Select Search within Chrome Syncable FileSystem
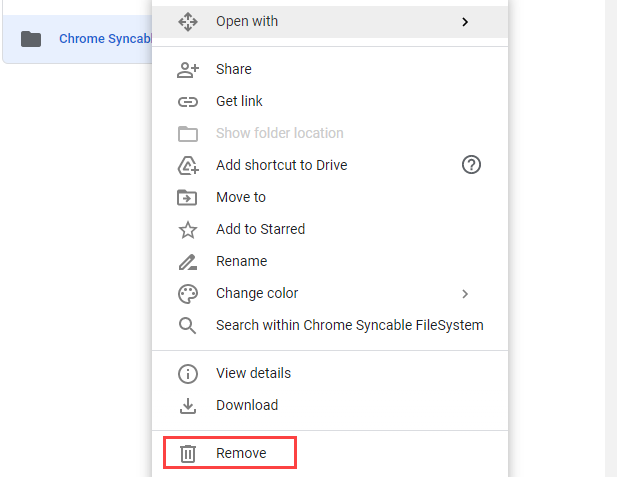The height and width of the screenshot is (477, 626). point(330,325)
